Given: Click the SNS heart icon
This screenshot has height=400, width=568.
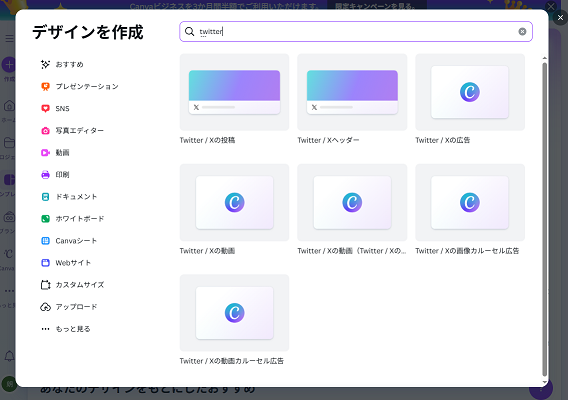Looking at the screenshot, I should (45, 109).
